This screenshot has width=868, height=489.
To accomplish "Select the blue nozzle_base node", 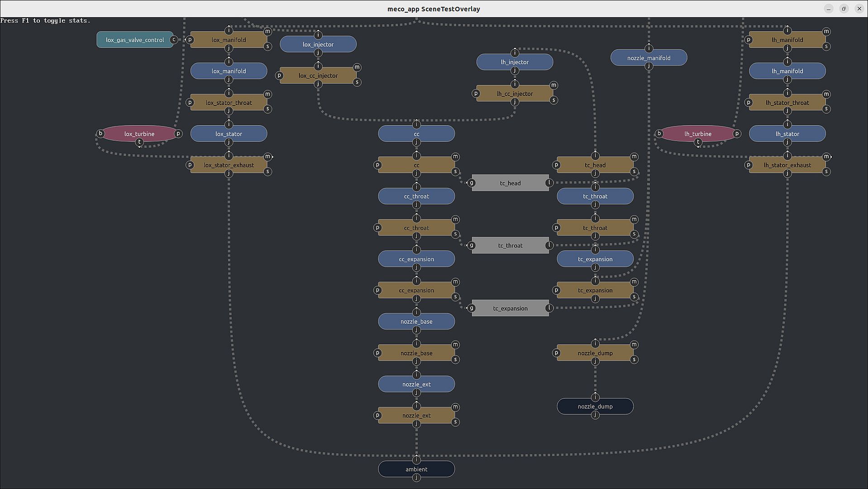I will pyautogui.click(x=416, y=321).
